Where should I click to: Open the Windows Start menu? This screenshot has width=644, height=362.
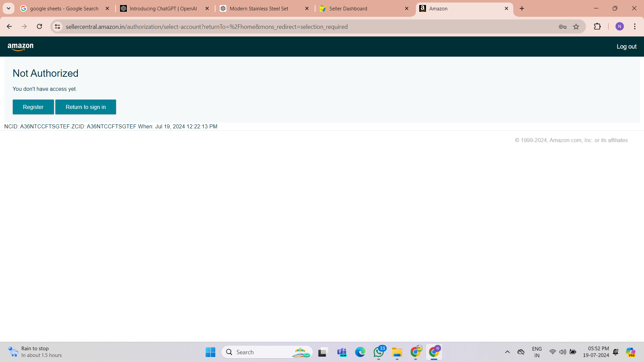(210, 352)
